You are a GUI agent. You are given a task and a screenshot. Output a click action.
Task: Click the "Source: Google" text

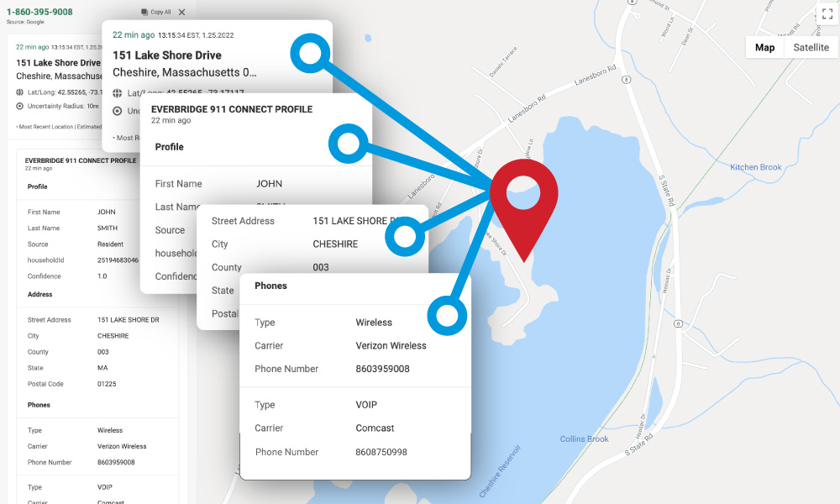(25, 22)
